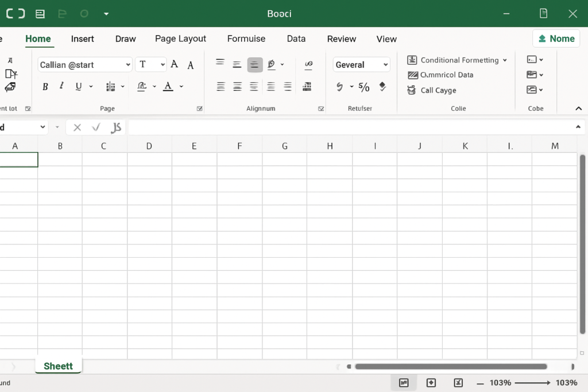Apply the percent style
The height and width of the screenshot is (392, 588).
coord(363,87)
